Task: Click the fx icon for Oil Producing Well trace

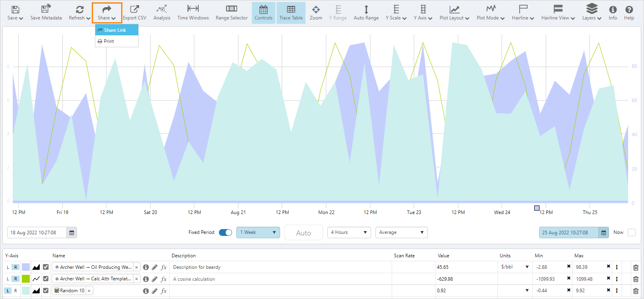Action: 164,267
